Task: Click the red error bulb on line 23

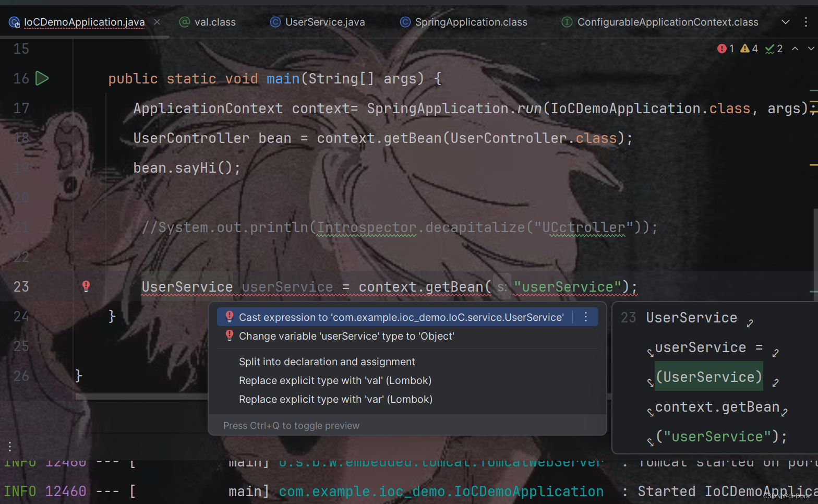Action: 86,286
